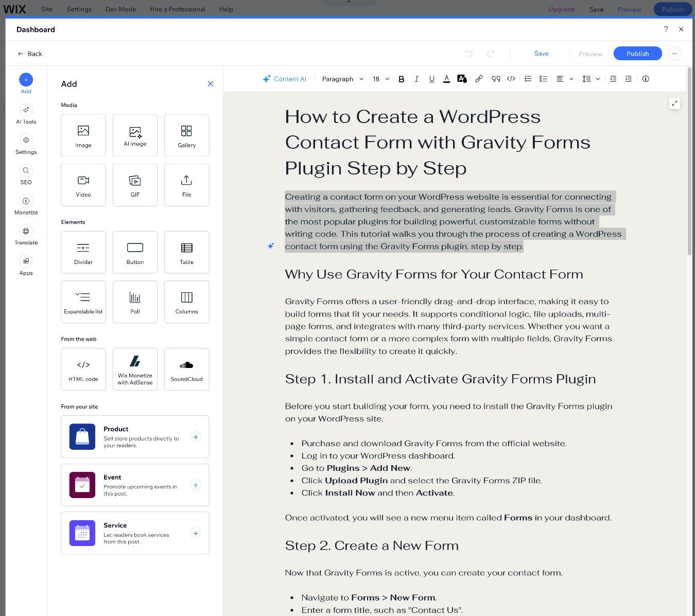695x616 pixels.
Task: Select the Translate sidebar icon
Action: [26, 235]
